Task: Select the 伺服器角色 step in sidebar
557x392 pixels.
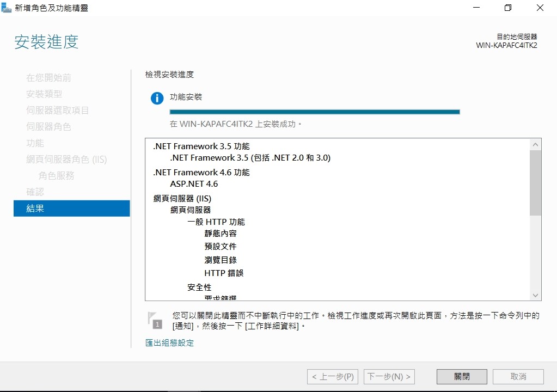Action: tap(48, 127)
